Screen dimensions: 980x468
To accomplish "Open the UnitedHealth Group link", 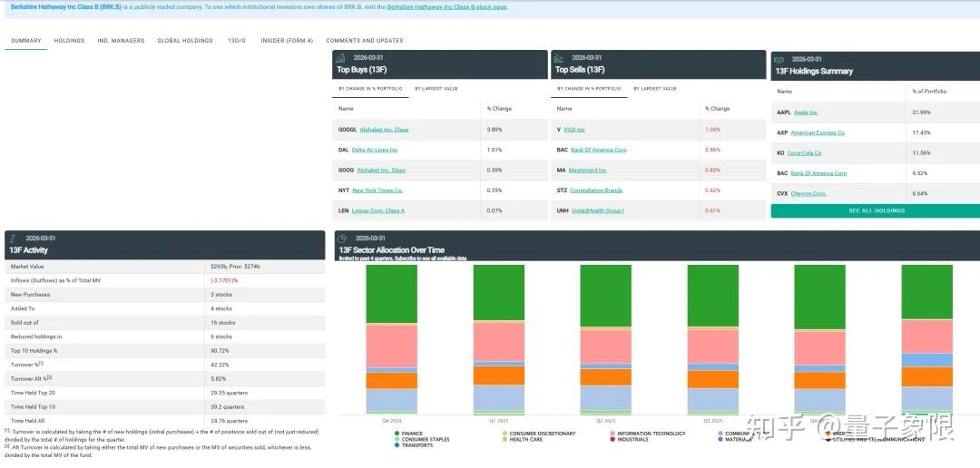I will 597,211.
